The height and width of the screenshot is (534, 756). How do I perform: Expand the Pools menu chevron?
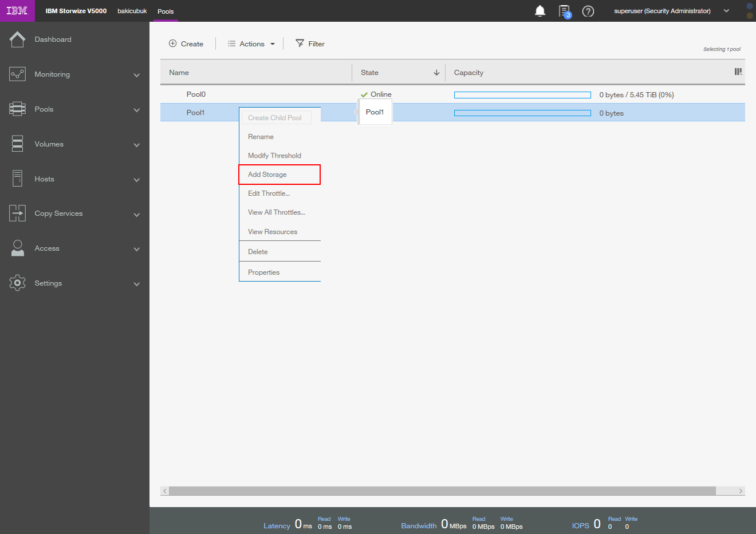[136, 110]
